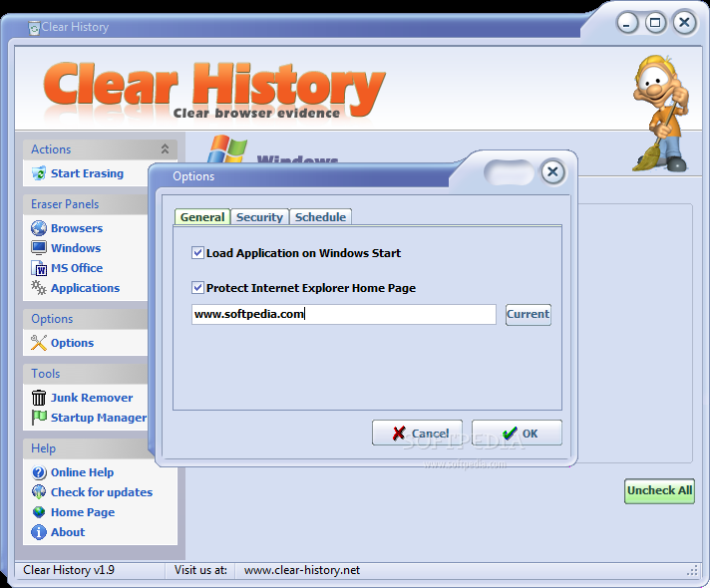Click the Current button
Image resolution: width=710 pixels, height=588 pixels.
[528, 315]
